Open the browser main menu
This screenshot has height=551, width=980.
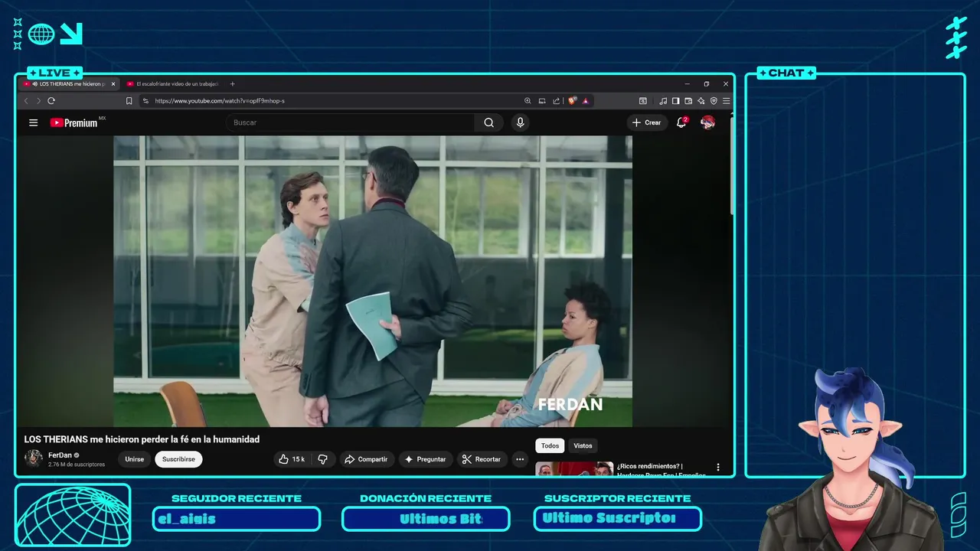[x=726, y=100]
